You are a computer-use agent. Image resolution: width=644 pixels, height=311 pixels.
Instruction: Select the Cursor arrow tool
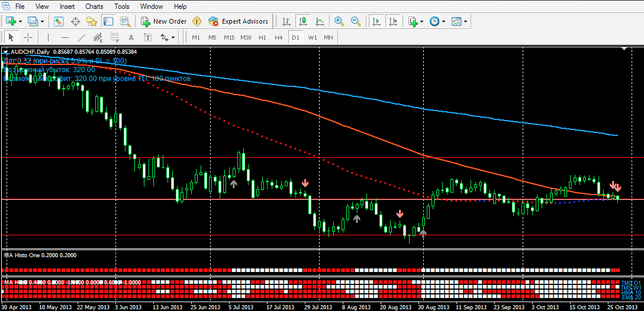point(11,37)
